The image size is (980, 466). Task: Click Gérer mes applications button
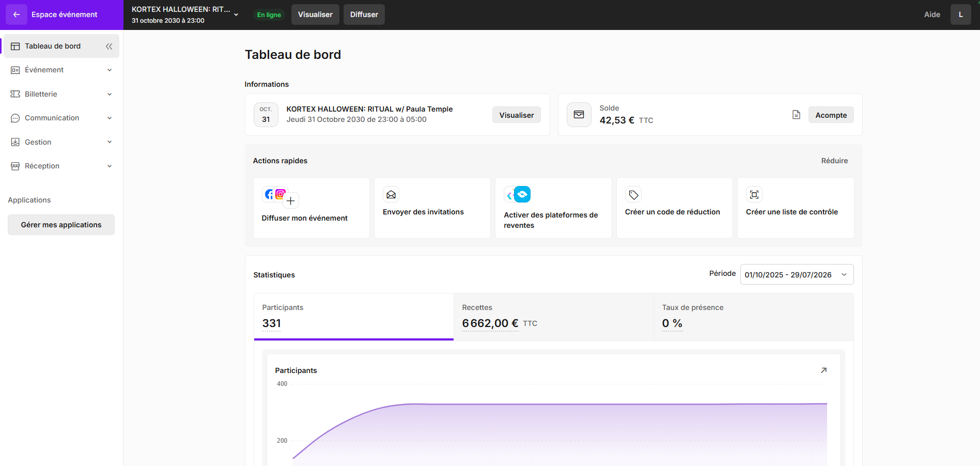point(61,225)
